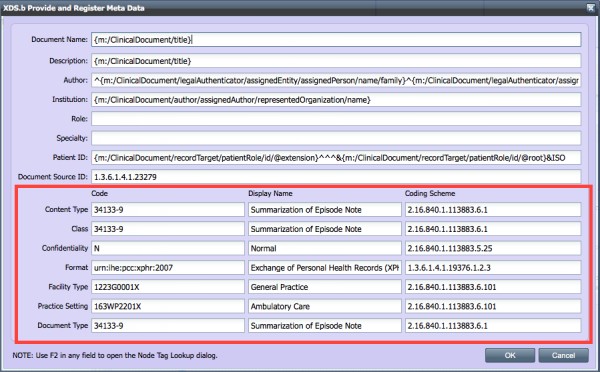Image resolution: width=600 pixels, height=372 pixels.
Task: Edit the Content Type display name field
Action: (x=324, y=210)
